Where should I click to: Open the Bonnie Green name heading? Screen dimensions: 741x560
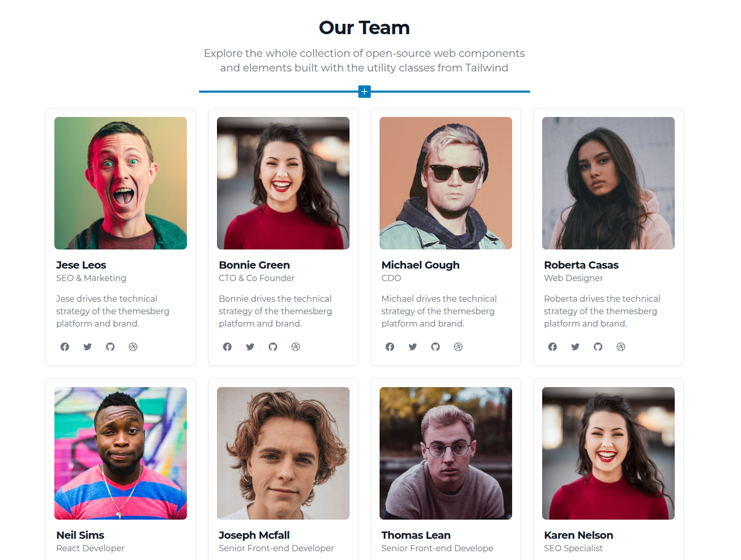point(254,265)
